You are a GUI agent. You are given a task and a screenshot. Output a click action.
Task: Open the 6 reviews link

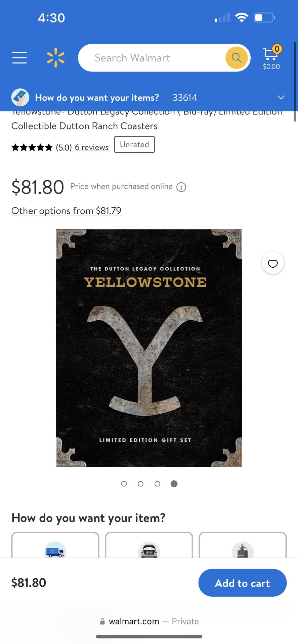tap(91, 147)
